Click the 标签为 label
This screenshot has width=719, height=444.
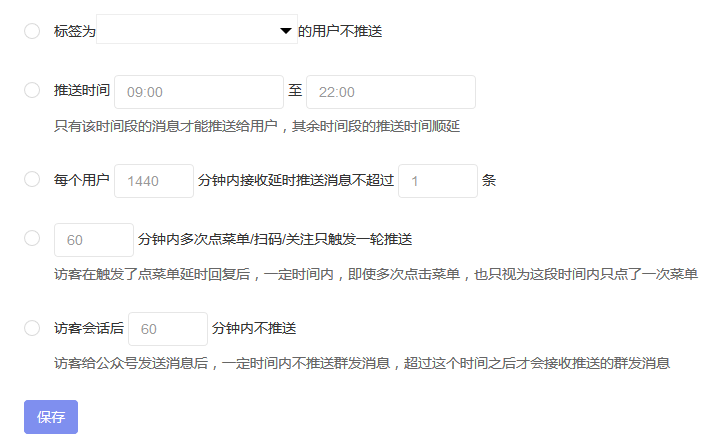(x=75, y=31)
